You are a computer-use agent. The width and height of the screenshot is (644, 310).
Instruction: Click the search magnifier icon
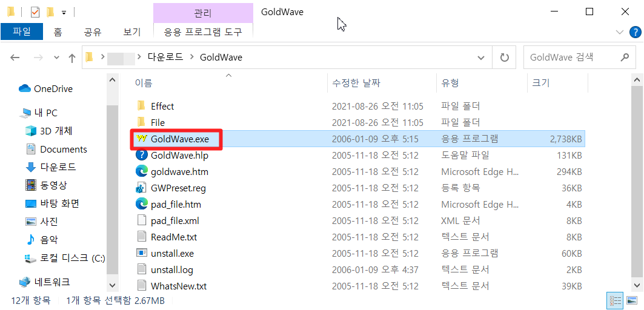[625, 57]
